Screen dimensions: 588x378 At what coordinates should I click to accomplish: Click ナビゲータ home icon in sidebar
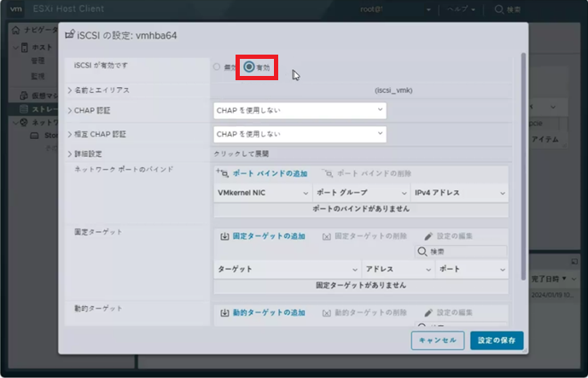click(x=15, y=31)
